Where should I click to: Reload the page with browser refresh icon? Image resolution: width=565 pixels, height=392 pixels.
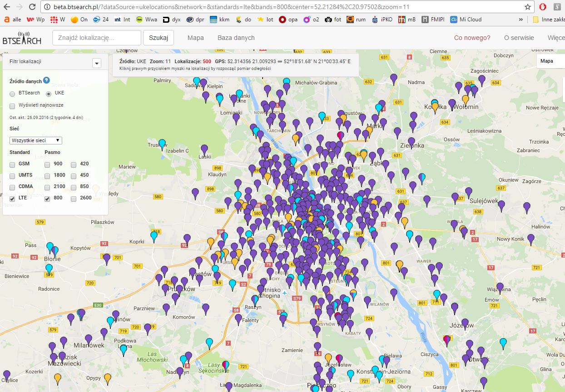pos(32,7)
